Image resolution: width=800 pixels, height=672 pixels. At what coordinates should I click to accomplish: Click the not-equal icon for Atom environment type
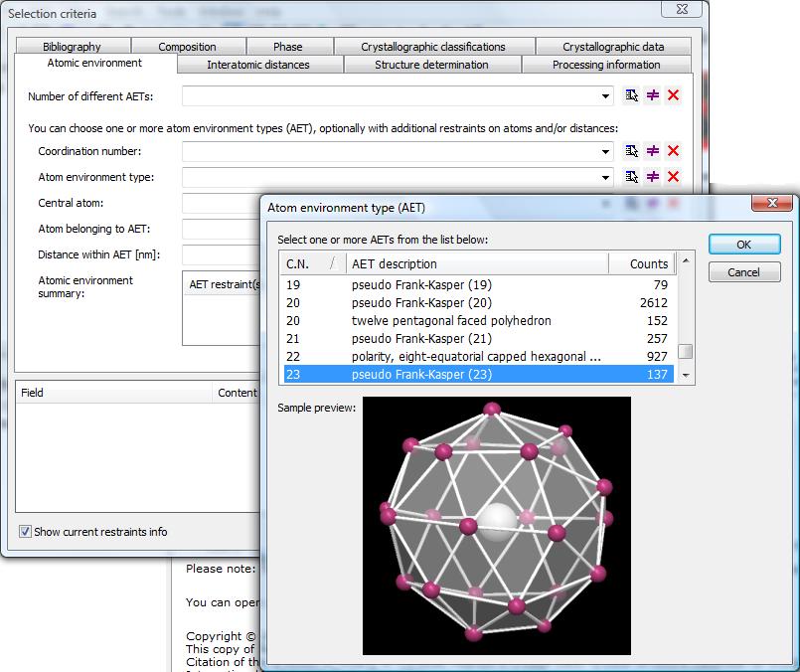pyautogui.click(x=653, y=177)
